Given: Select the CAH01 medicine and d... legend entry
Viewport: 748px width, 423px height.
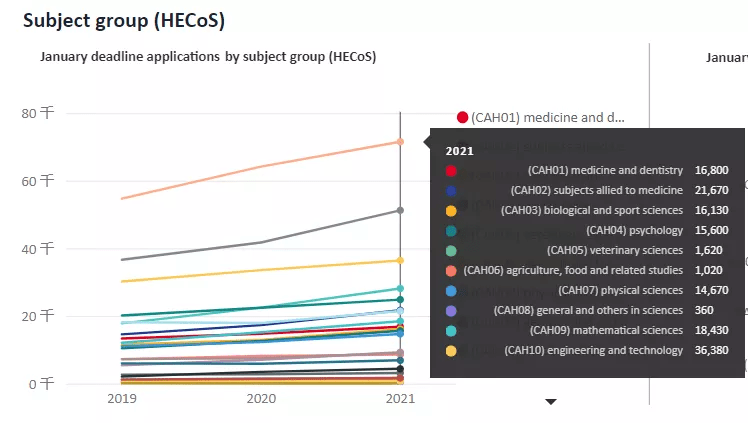Looking at the screenshot, I should 540,117.
